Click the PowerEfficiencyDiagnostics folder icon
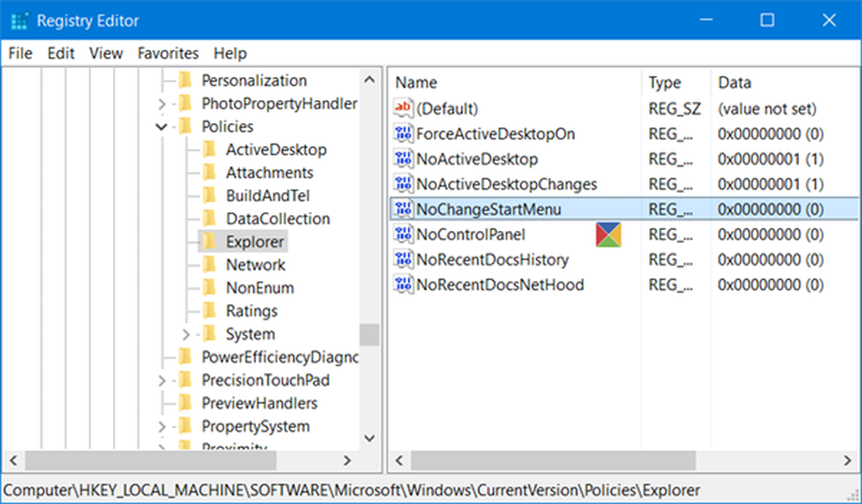Viewport: 862px width, 504px height. tap(185, 358)
